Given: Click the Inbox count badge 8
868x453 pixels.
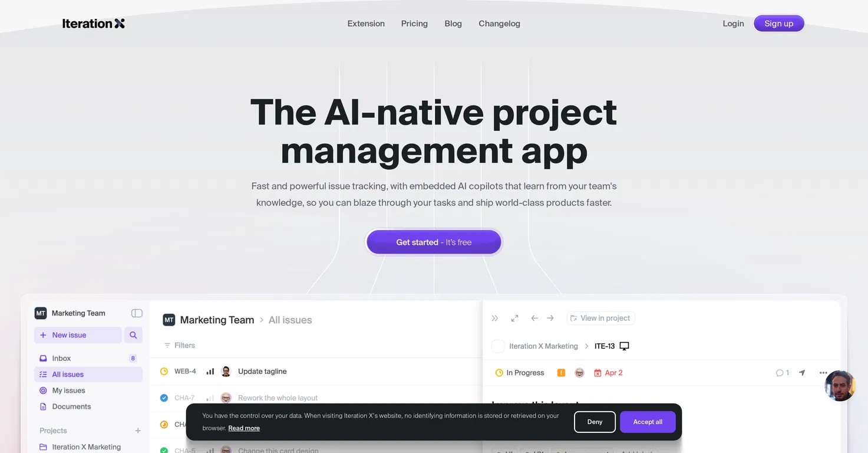Looking at the screenshot, I should (x=133, y=358).
